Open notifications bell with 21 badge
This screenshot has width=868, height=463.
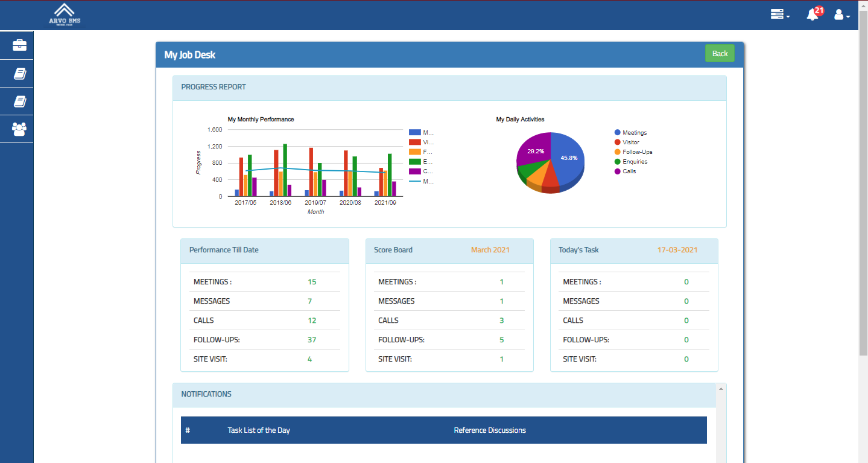(x=814, y=14)
